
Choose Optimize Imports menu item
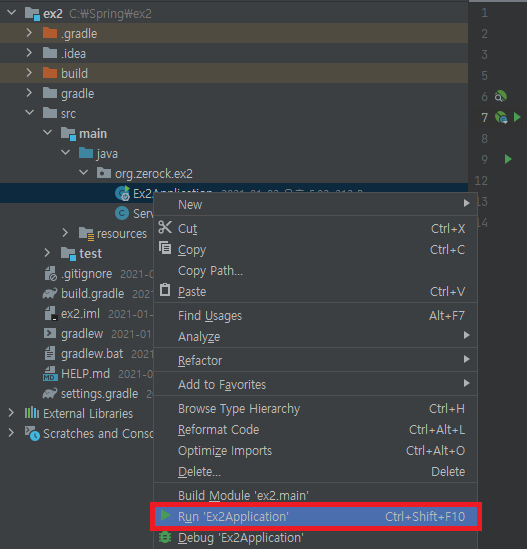click(315, 451)
